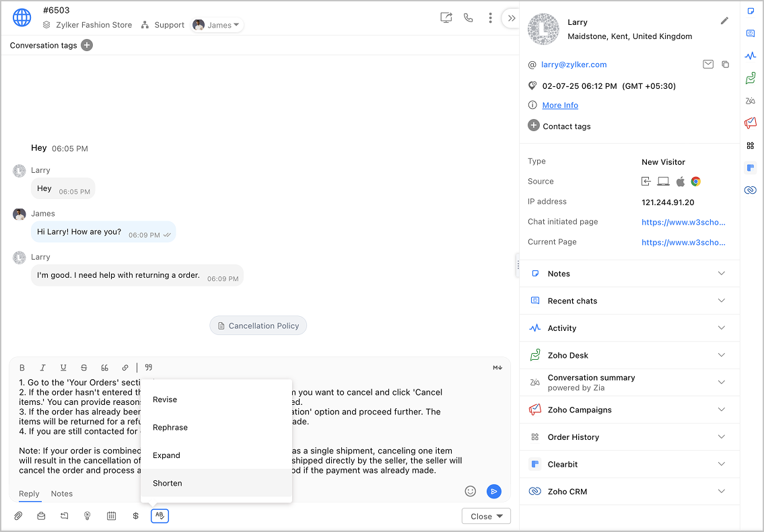Start screen share from header
This screenshot has width=764, height=532.
coord(446,18)
